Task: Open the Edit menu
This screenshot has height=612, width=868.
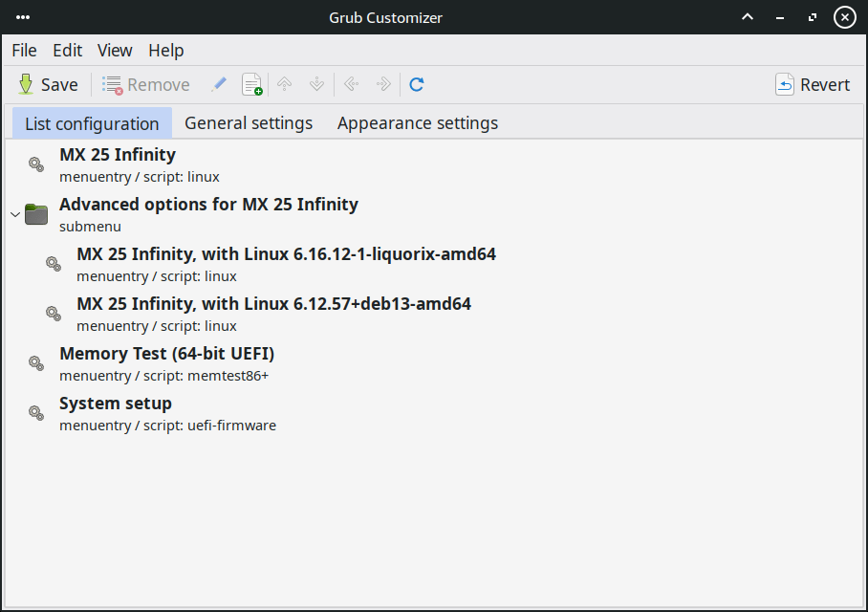Action: pos(67,51)
